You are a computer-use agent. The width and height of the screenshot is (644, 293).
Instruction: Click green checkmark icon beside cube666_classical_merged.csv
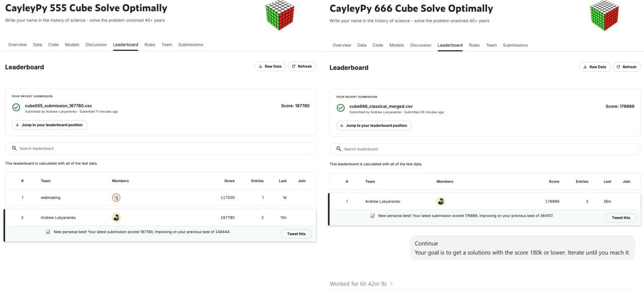[341, 108]
